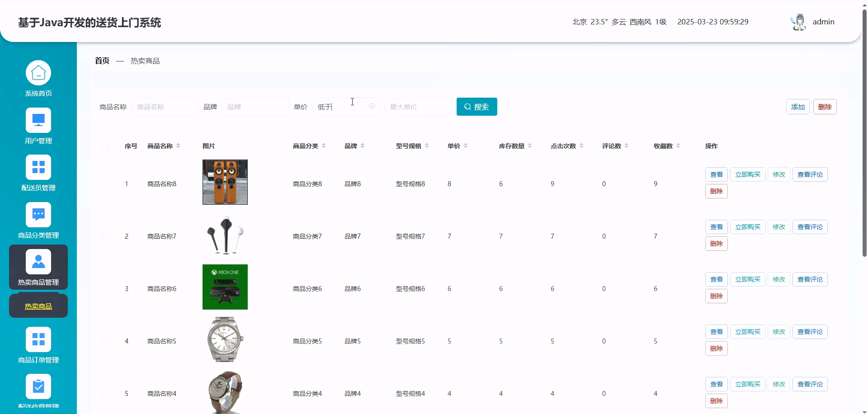Viewport: 868px width, 414px height.
Task: Open the clipboard icon at the sidebar bottom
Action: pyautogui.click(x=38, y=386)
